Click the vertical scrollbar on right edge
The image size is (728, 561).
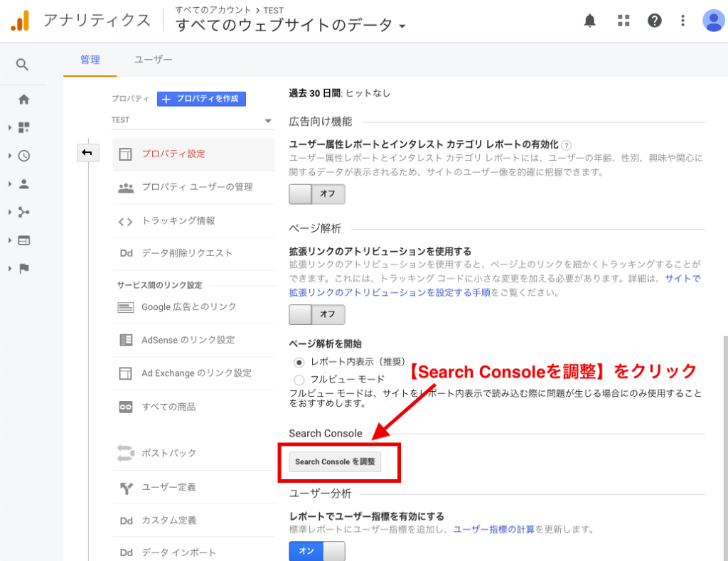(725, 449)
